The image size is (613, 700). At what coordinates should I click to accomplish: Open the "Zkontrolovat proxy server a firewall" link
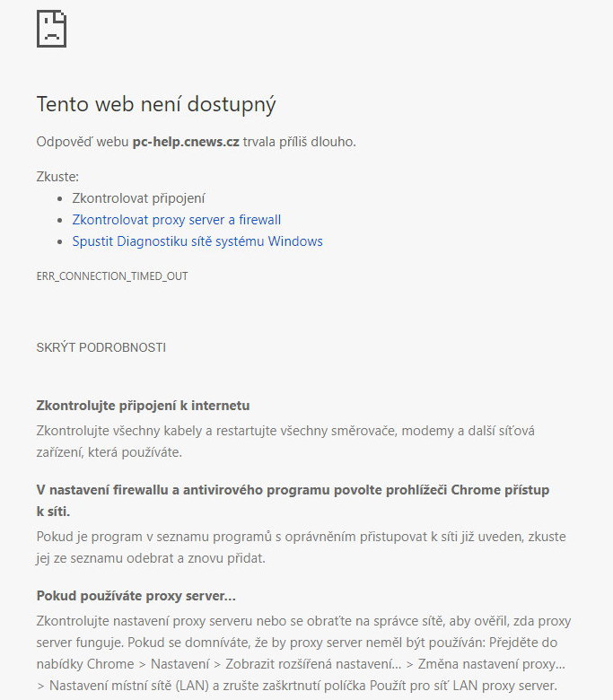pos(176,220)
